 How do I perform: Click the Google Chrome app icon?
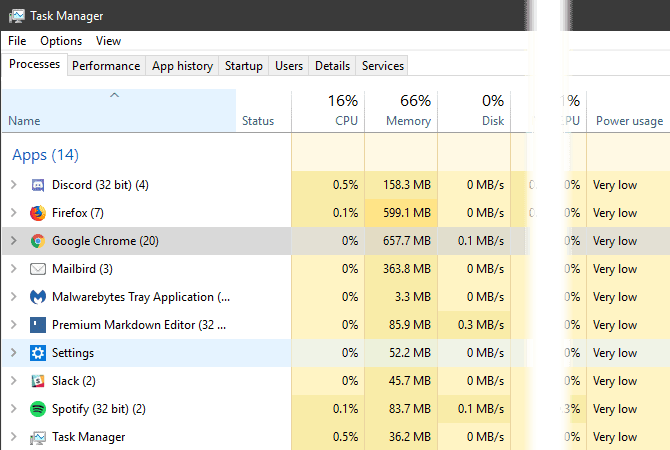pos(38,241)
